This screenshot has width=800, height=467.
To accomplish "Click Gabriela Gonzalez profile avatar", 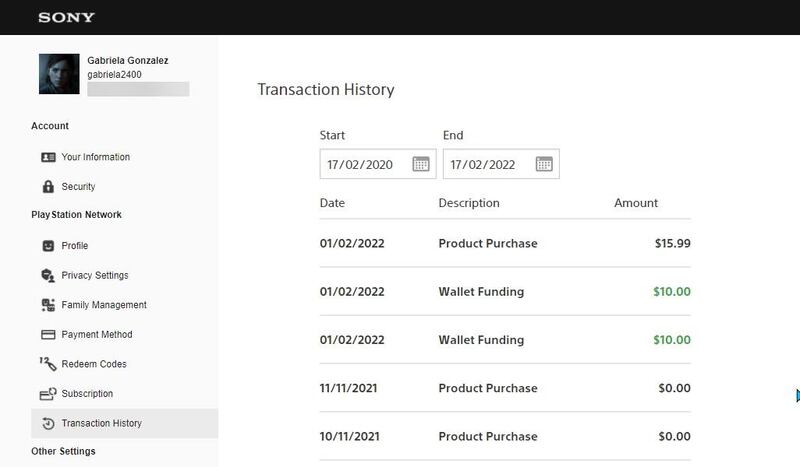I will (x=59, y=74).
